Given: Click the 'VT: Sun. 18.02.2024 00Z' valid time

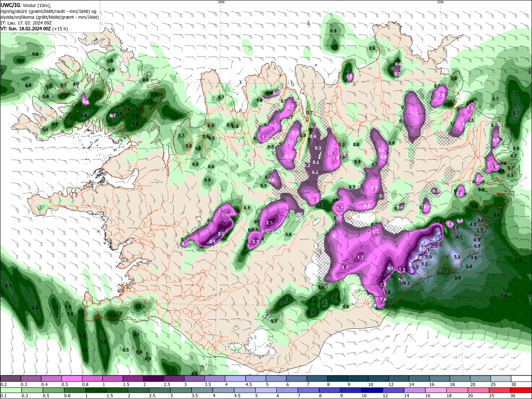Looking at the screenshot, I should (25, 29).
